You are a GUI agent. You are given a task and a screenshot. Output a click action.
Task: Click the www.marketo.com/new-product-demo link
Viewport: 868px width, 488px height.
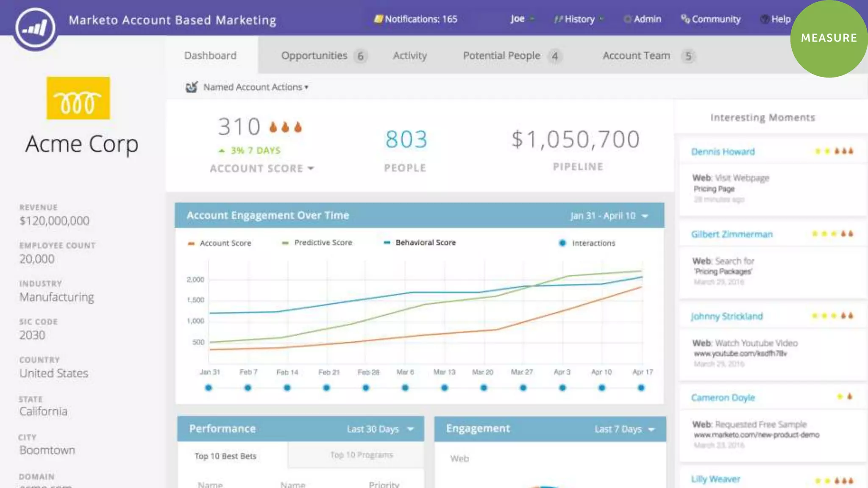click(x=757, y=435)
